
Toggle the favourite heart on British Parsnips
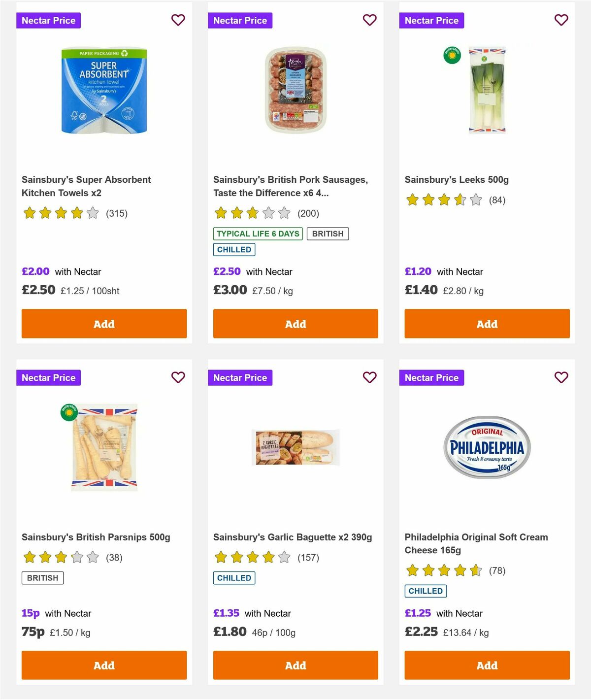[178, 377]
